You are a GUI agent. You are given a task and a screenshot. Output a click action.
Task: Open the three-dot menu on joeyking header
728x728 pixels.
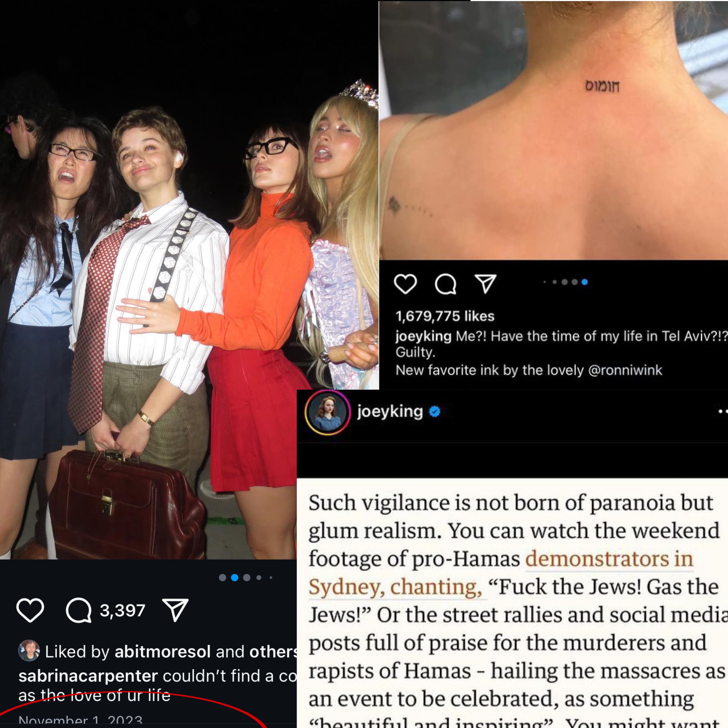pyautogui.click(x=723, y=411)
